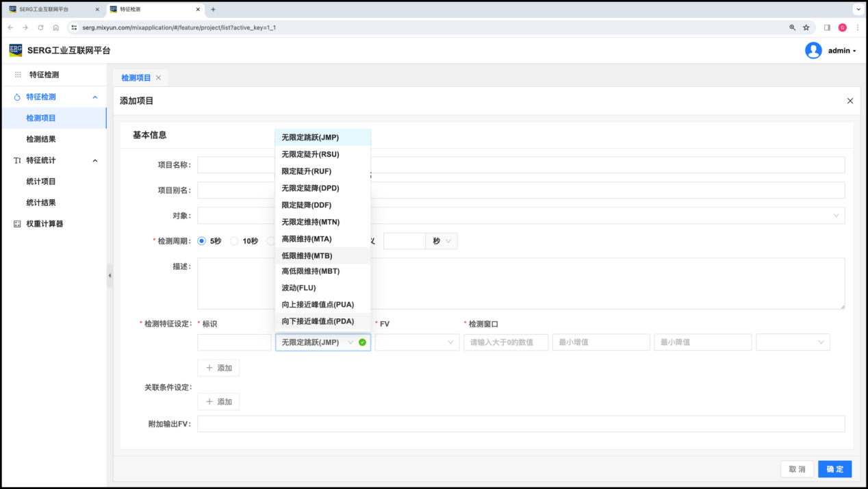The image size is (868, 489).
Task: Choose 波动(FLU) from the dropdown list
Action: pos(298,288)
